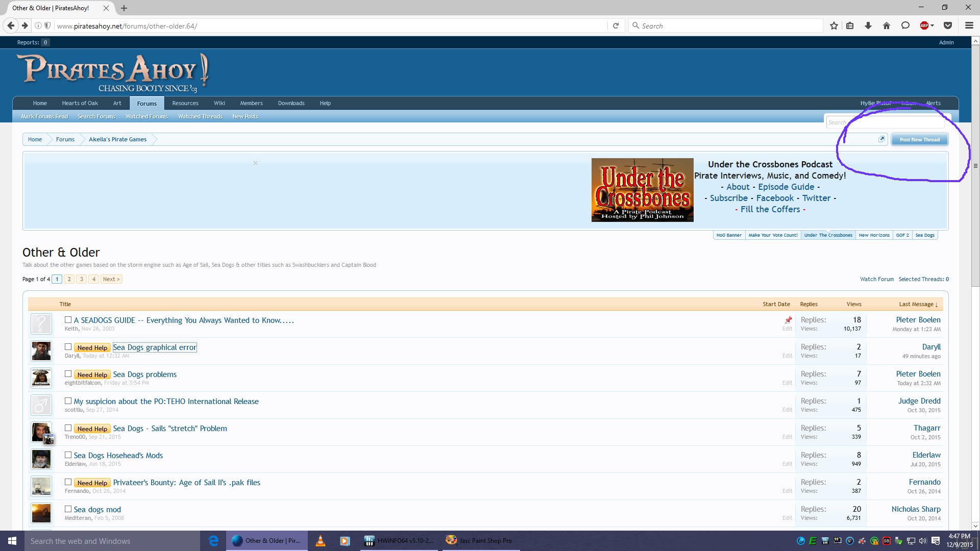Open a new browser tab with plus
The width and height of the screenshot is (980, 551).
[x=124, y=8]
